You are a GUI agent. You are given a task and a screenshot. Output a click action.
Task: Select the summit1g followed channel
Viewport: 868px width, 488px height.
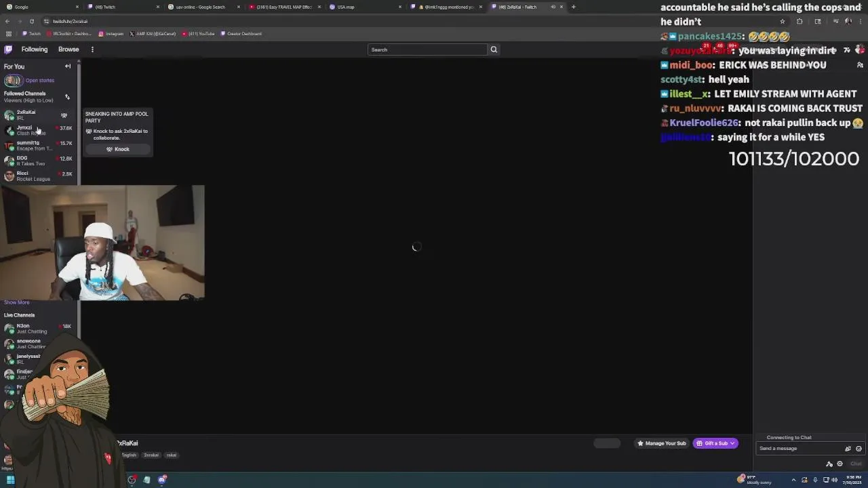38,146
